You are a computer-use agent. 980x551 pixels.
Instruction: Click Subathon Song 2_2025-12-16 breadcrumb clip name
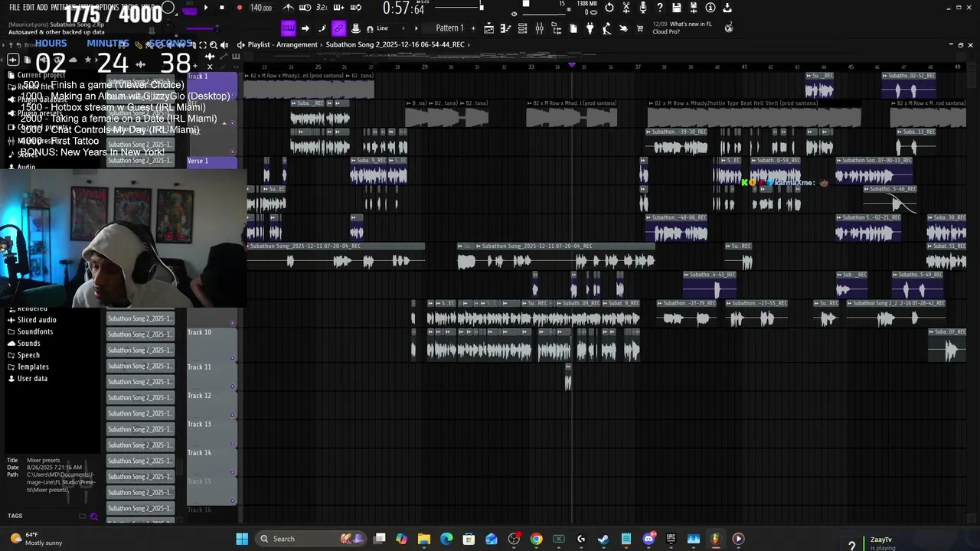pos(395,44)
